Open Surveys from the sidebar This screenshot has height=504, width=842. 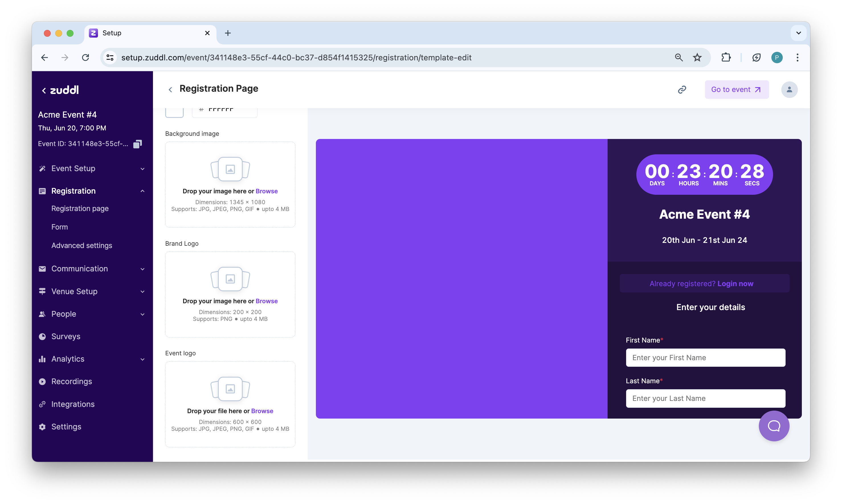click(x=66, y=336)
